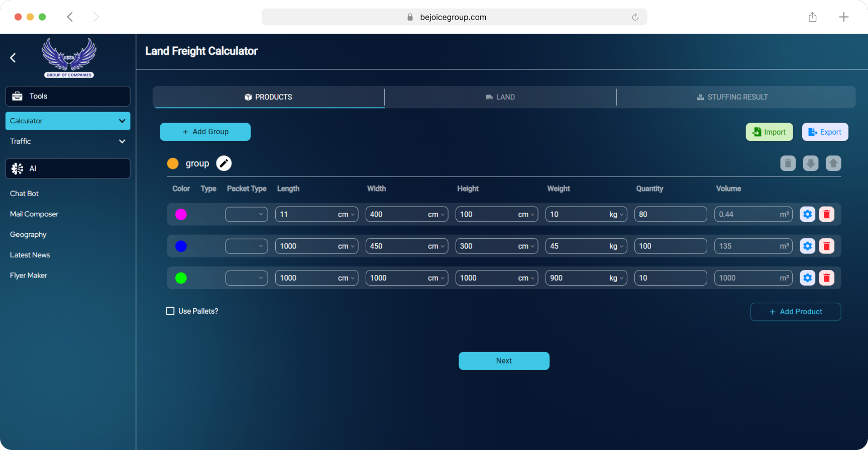Open settings gear for the green product row
868x450 pixels.
(x=807, y=278)
